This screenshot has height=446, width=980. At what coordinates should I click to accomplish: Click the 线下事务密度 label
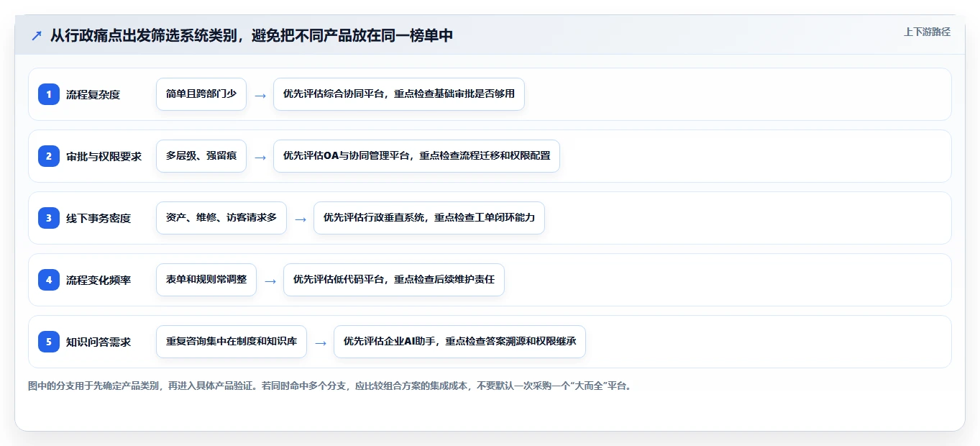(99, 218)
